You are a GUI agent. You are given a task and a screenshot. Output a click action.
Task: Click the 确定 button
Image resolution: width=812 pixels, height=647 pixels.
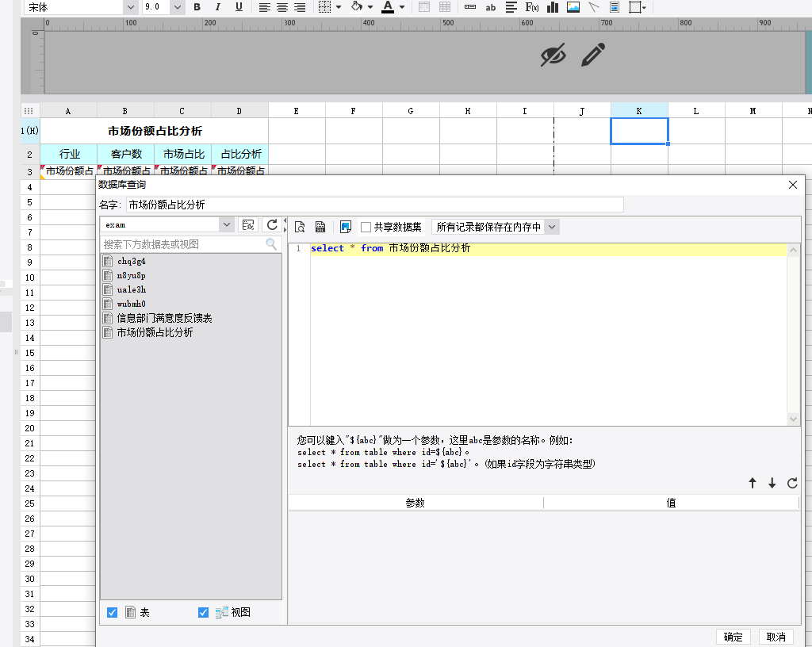pos(733,637)
